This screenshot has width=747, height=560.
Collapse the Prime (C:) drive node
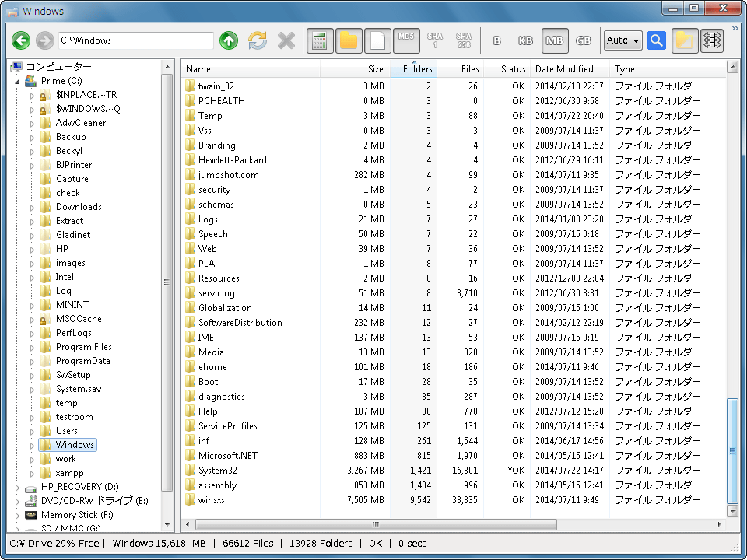point(17,82)
